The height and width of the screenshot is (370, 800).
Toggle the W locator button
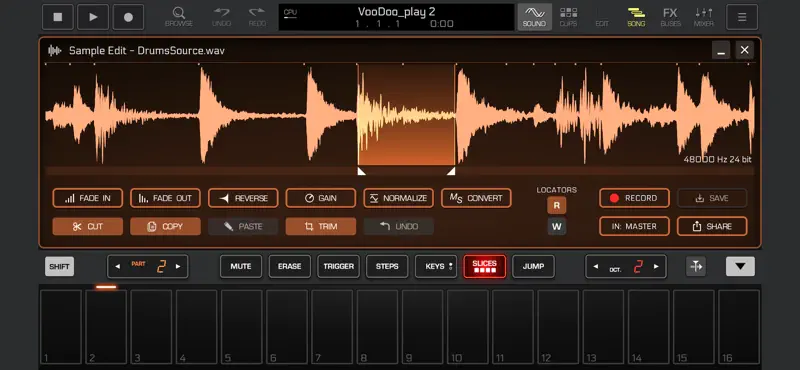[557, 227]
